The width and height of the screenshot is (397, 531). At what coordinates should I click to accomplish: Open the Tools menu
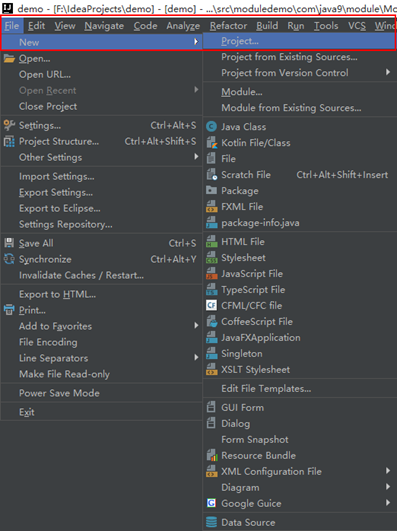click(x=326, y=26)
